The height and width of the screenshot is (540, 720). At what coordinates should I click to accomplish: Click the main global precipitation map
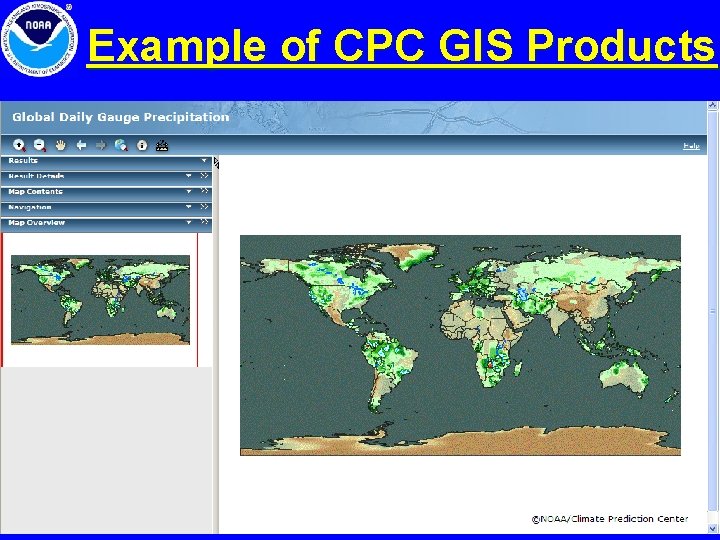(x=460, y=345)
